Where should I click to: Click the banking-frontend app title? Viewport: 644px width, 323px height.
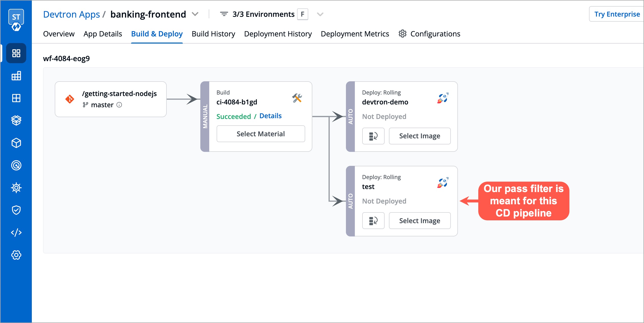click(148, 14)
